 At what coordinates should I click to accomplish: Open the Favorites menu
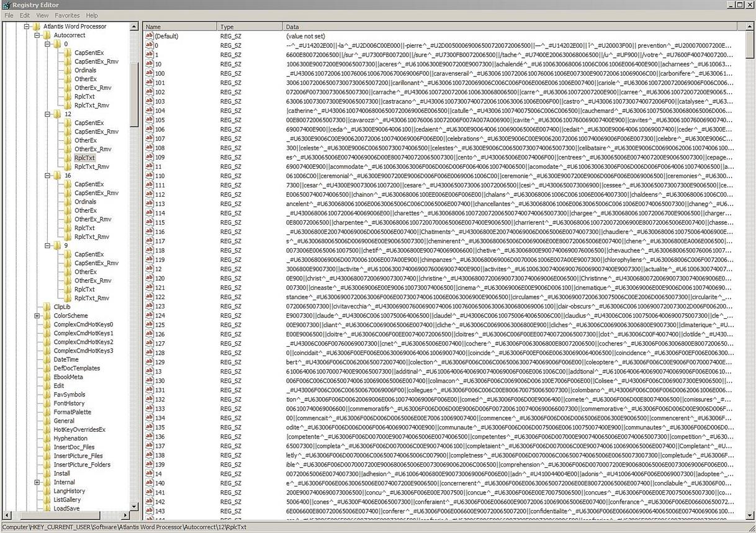tap(67, 15)
